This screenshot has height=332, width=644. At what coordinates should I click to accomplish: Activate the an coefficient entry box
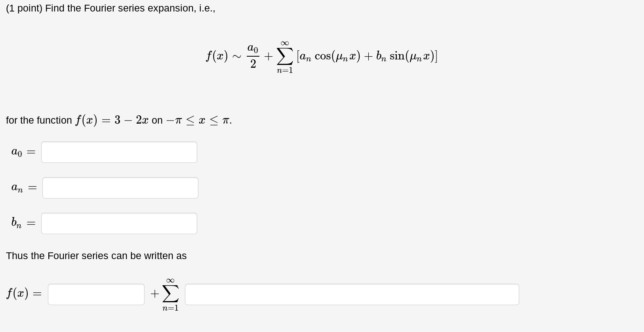coord(120,187)
